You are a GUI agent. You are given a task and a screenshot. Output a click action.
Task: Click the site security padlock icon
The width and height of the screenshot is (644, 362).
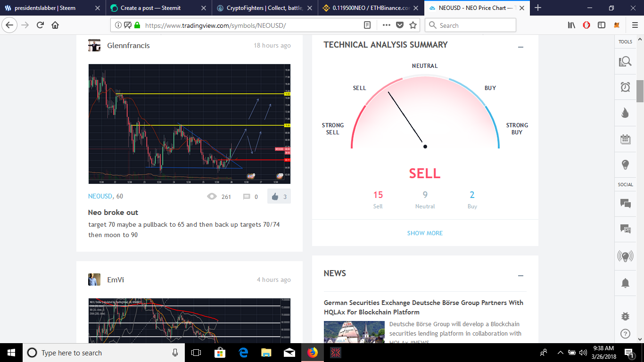[x=137, y=25]
